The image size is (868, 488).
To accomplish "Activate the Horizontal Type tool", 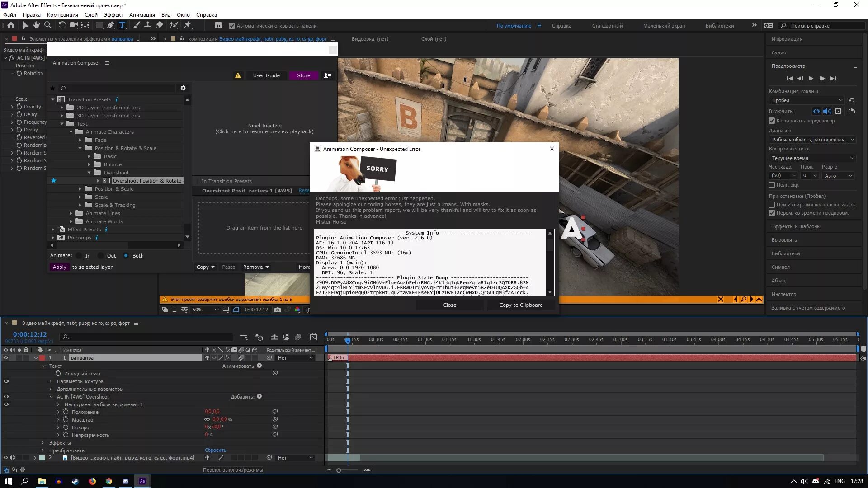I will tap(122, 25).
